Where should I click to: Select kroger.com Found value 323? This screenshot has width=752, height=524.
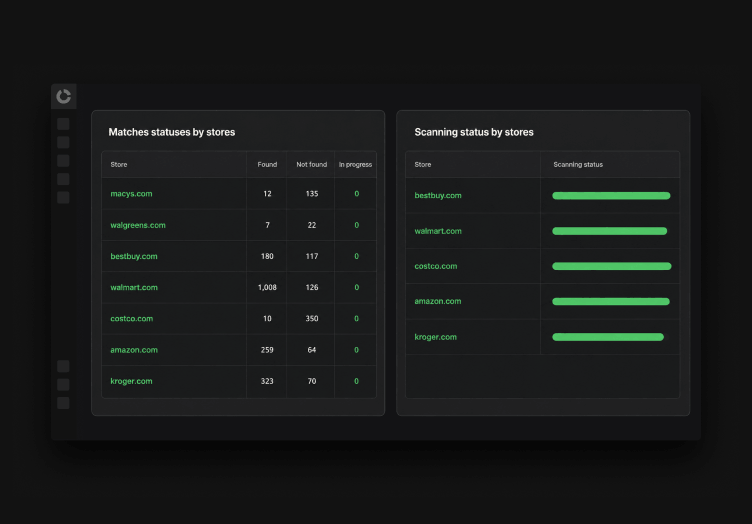coord(267,381)
